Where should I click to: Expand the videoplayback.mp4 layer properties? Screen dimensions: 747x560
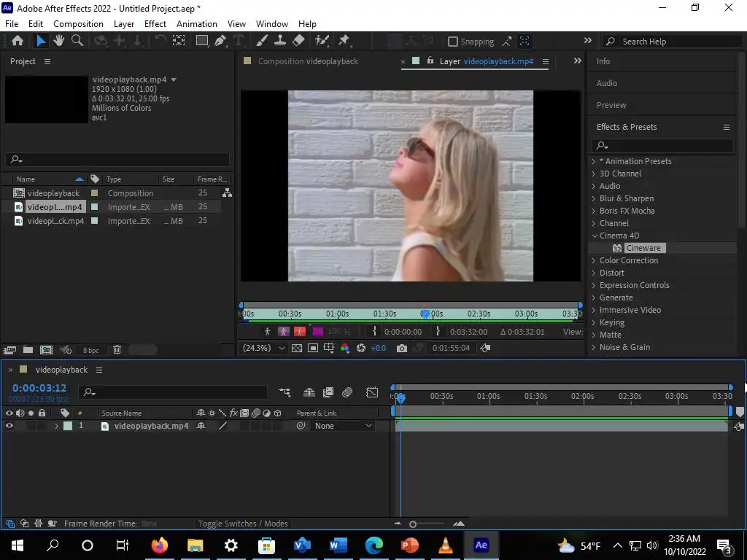pyautogui.click(x=56, y=426)
